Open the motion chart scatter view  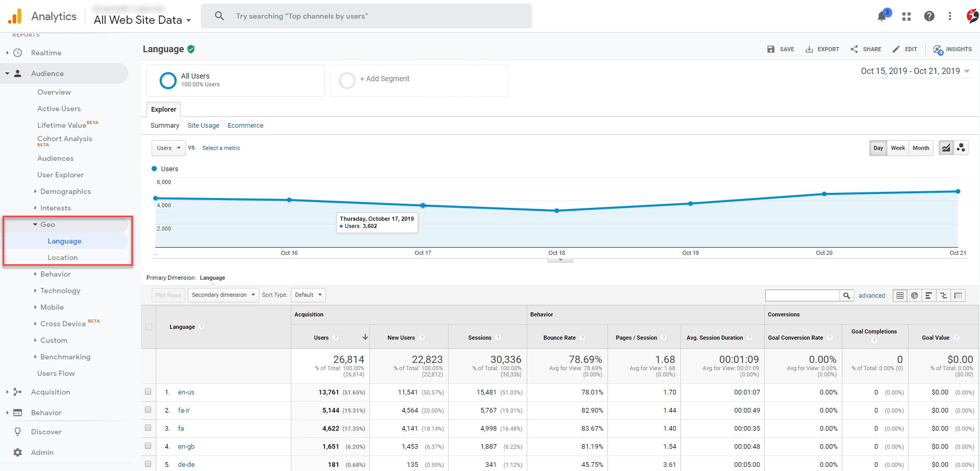point(961,147)
